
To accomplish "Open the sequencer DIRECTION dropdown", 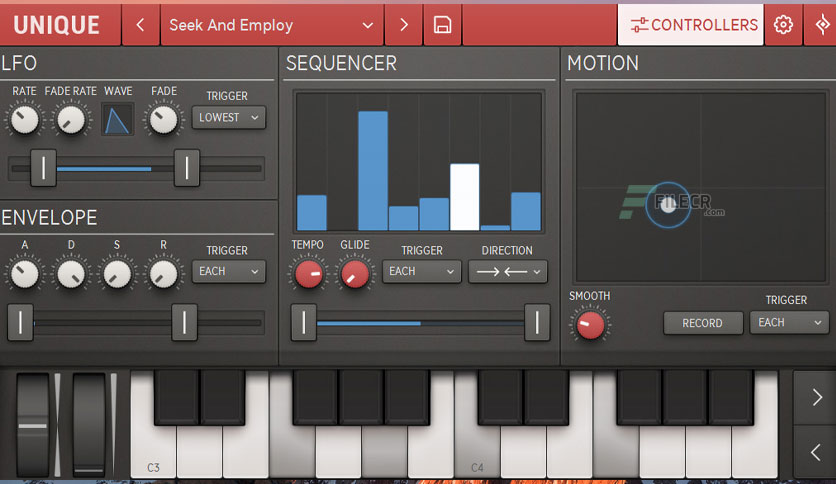I will click(x=508, y=271).
